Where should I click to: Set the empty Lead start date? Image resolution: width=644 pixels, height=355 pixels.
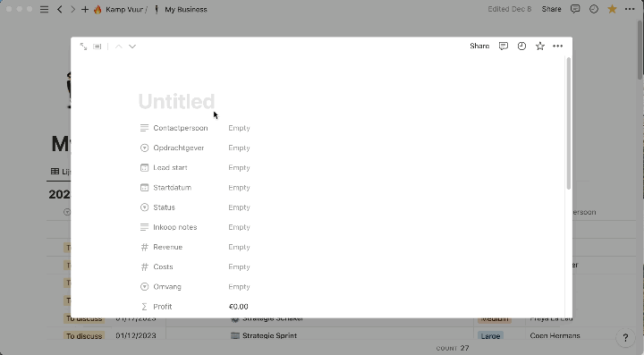click(239, 167)
